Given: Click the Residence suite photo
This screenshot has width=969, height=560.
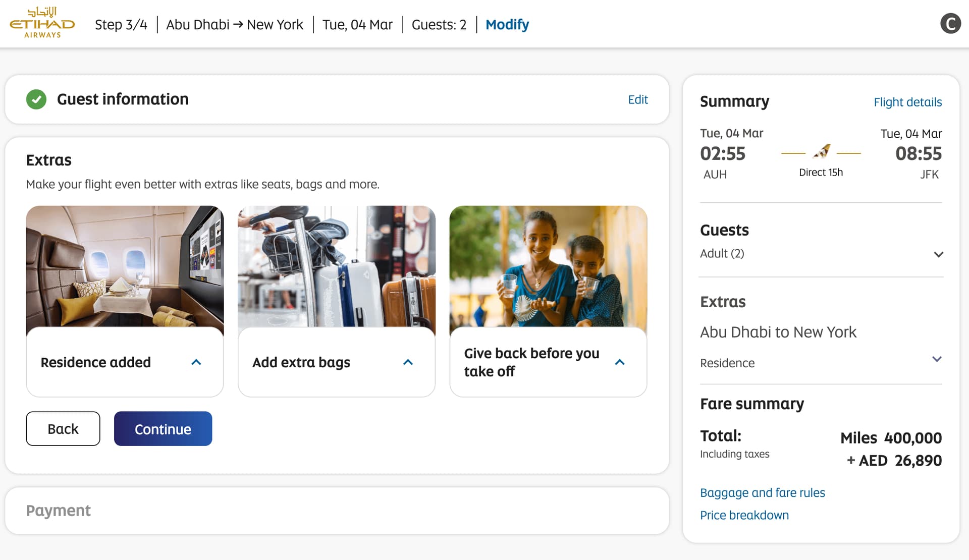Looking at the screenshot, I should 125,266.
